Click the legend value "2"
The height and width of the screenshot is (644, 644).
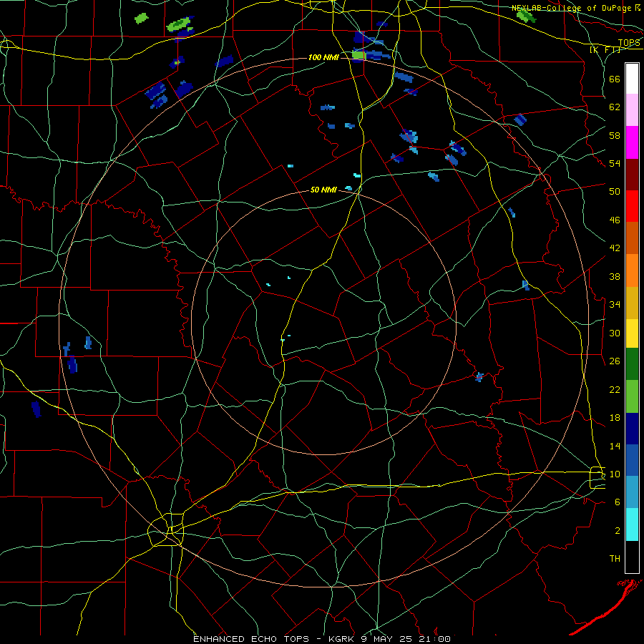(618, 531)
